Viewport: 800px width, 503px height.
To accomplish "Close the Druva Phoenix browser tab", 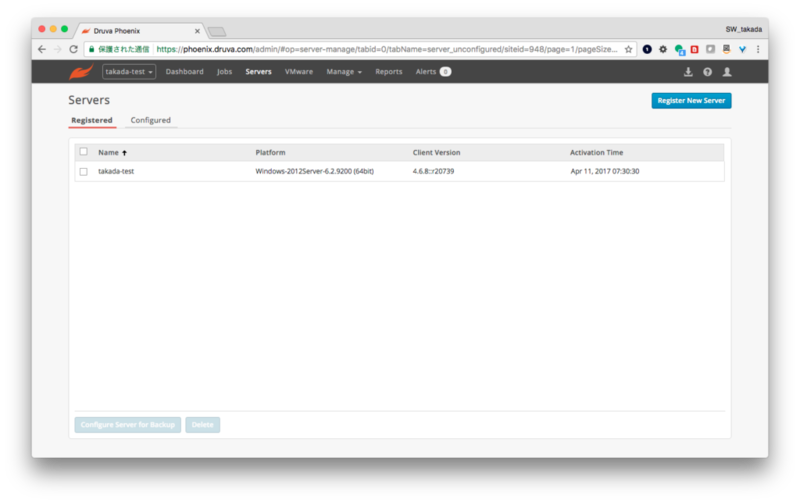I will coord(197,31).
